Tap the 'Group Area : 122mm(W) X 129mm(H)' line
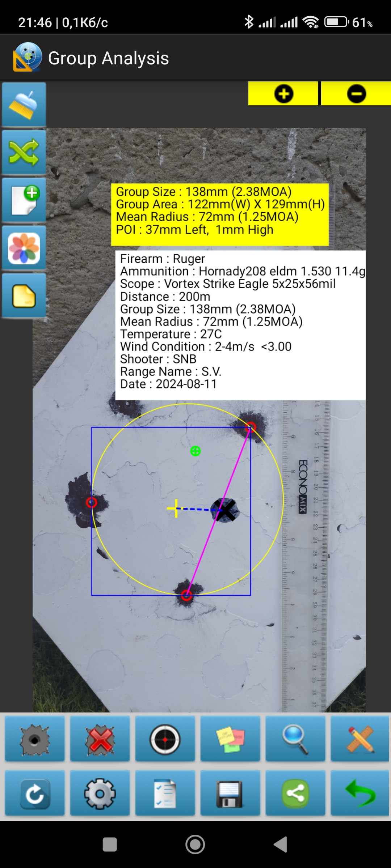Viewport: 391px width, 868px height. tap(220, 204)
